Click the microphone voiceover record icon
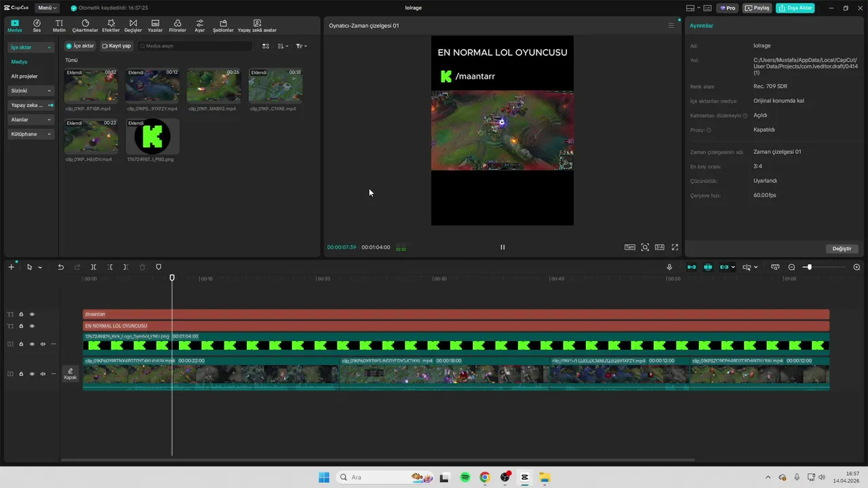This screenshot has width=868, height=488. click(x=669, y=267)
